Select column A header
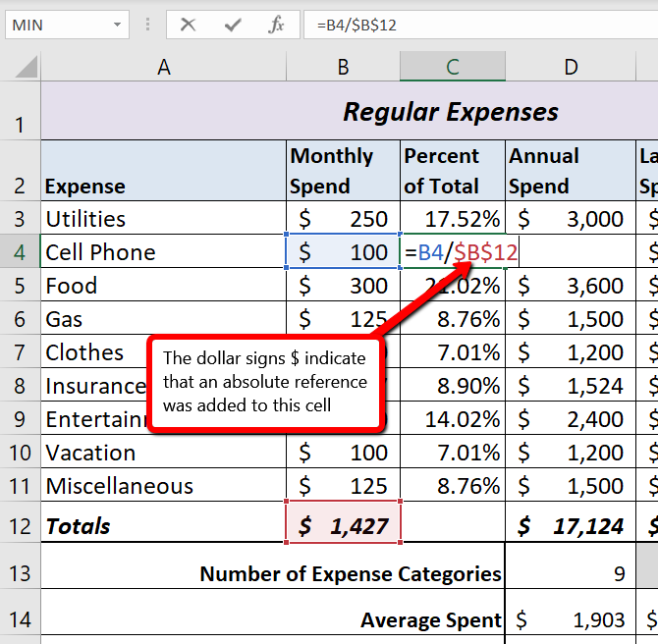This screenshot has width=658, height=644. (164, 67)
